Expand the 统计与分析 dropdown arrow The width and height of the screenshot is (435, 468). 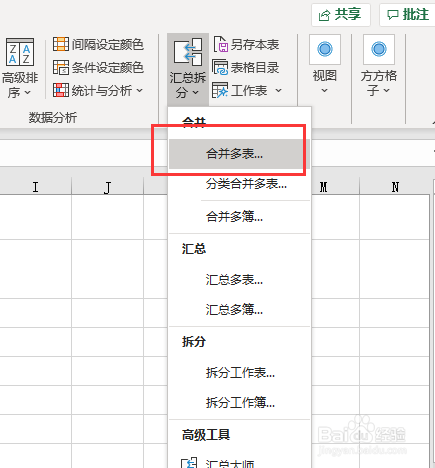[140, 90]
